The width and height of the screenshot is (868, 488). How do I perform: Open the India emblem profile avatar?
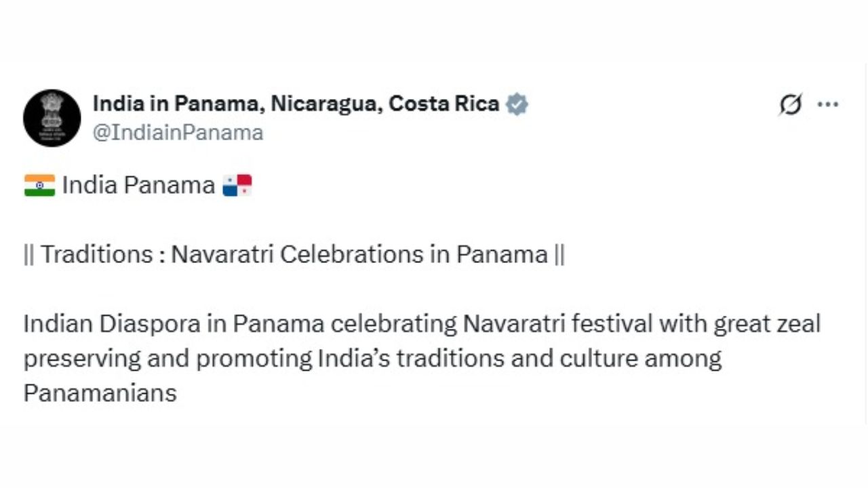(x=52, y=118)
